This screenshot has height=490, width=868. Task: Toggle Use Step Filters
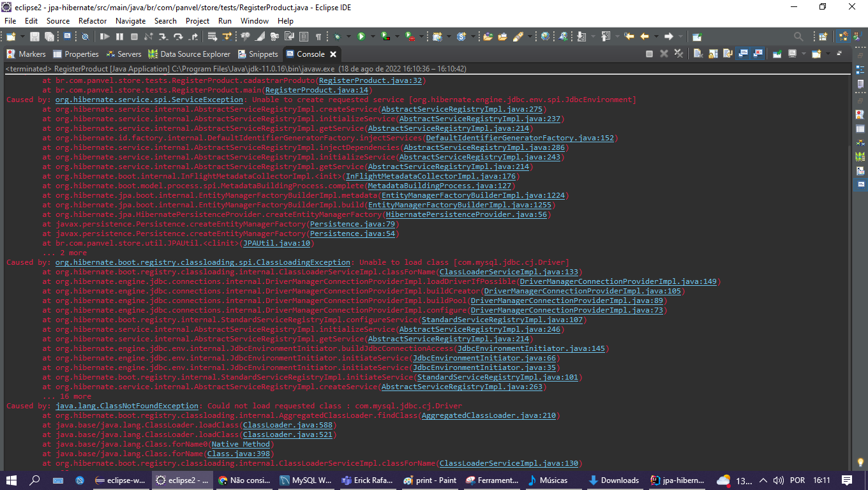point(227,36)
